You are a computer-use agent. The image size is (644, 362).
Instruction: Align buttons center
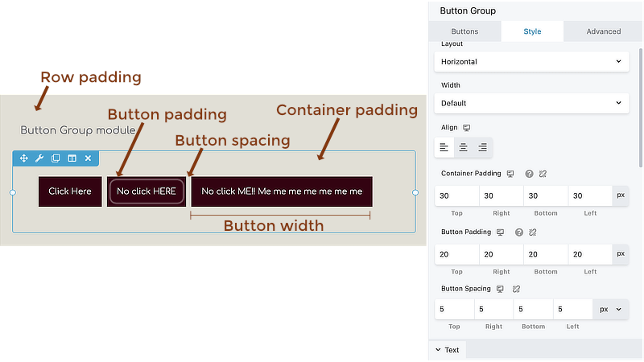click(x=464, y=147)
